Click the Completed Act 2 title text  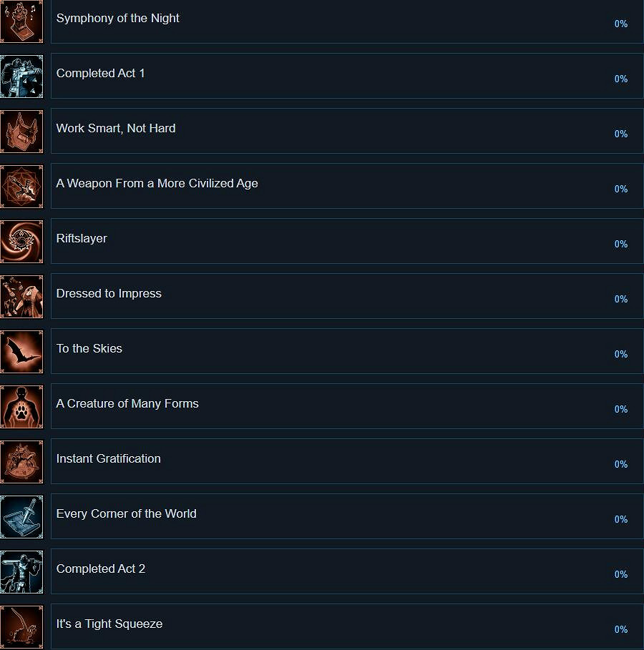[x=101, y=568]
